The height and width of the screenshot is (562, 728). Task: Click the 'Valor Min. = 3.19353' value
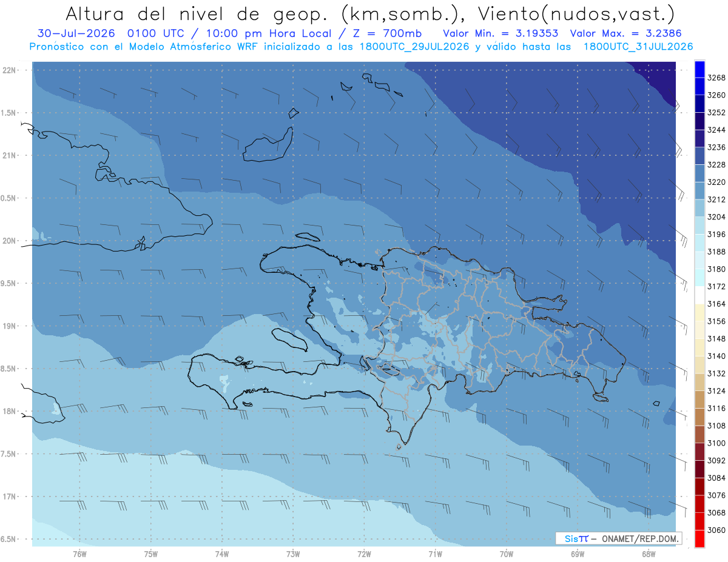[x=501, y=33]
